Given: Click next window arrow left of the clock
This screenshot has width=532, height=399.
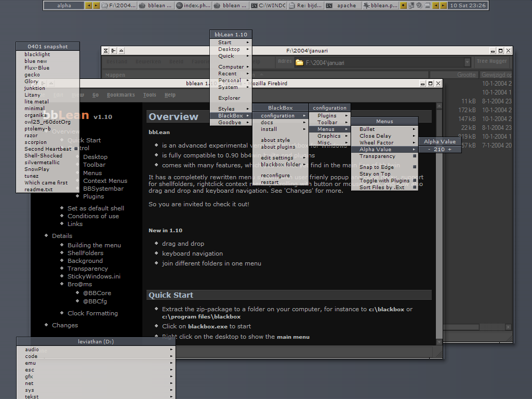Looking at the screenshot, I should pyautogui.click(x=443, y=5).
